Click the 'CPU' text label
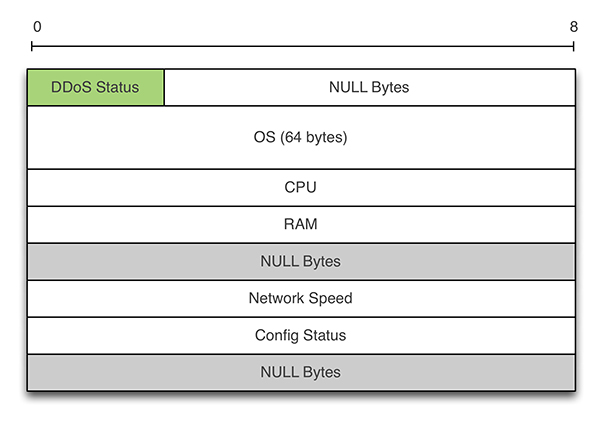The height and width of the screenshot is (421, 600). [300, 187]
